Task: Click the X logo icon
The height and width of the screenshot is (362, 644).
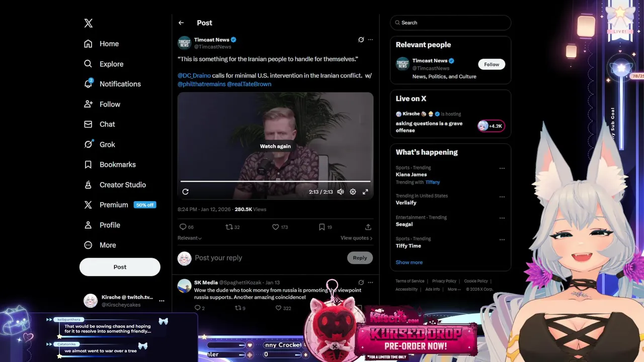Action: point(88,23)
